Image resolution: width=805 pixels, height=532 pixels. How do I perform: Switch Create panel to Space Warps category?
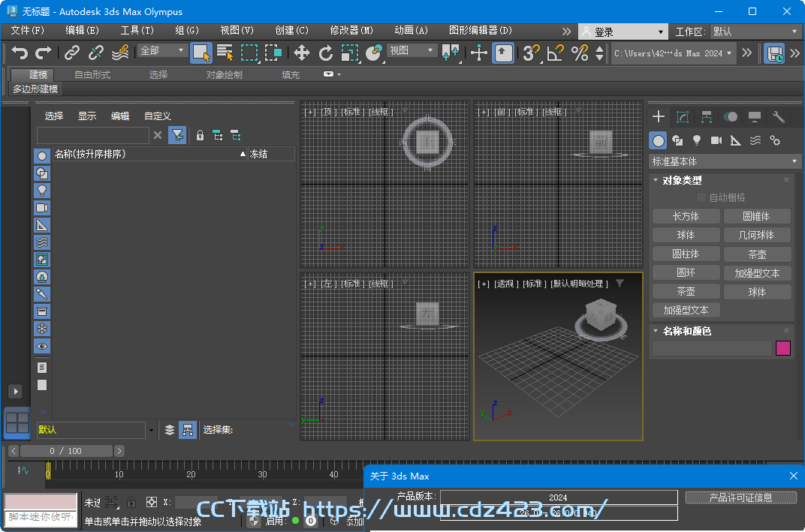(755, 140)
